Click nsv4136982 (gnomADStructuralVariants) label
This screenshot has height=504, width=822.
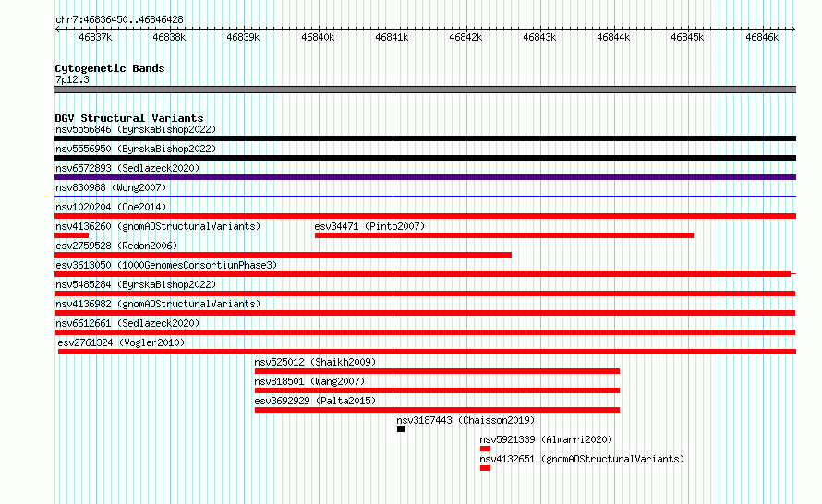click(x=158, y=304)
